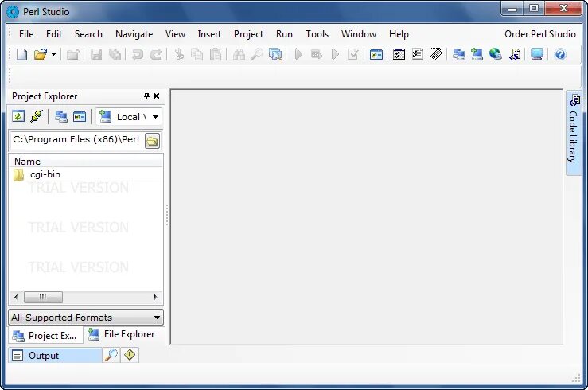Image resolution: width=588 pixels, height=390 pixels.
Task: Click the project path input field
Action: tap(76, 140)
